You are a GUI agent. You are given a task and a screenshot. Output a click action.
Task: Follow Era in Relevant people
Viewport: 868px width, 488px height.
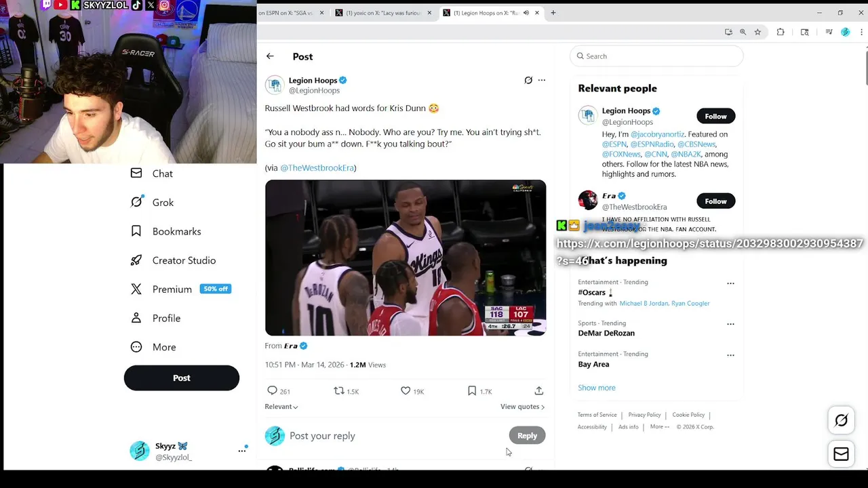(x=715, y=201)
